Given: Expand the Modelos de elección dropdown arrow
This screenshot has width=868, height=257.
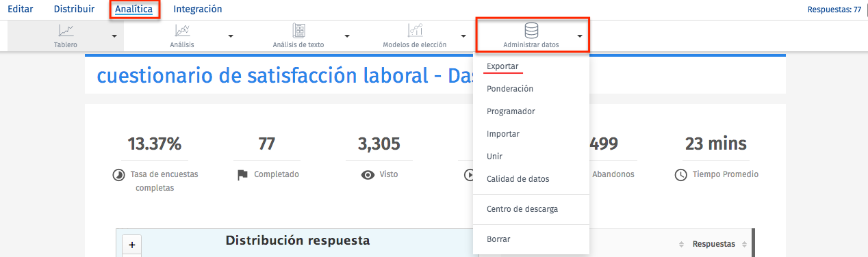Looking at the screenshot, I should 463,36.
